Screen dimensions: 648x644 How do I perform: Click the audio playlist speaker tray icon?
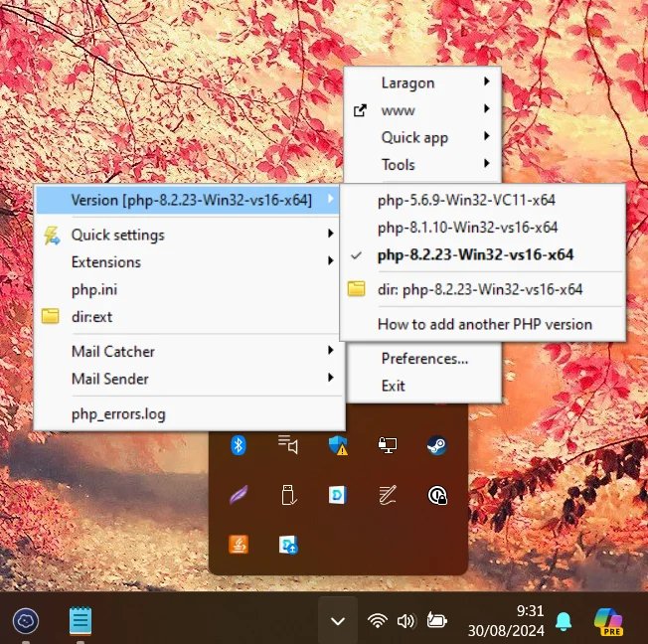coord(288,445)
